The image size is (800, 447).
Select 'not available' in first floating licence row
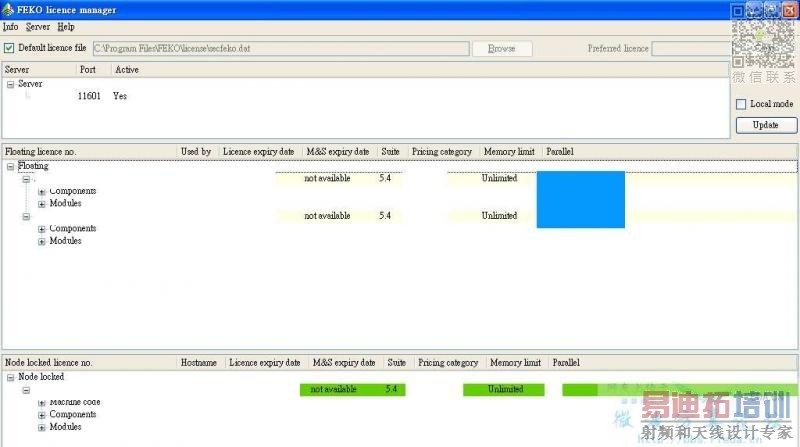327,178
